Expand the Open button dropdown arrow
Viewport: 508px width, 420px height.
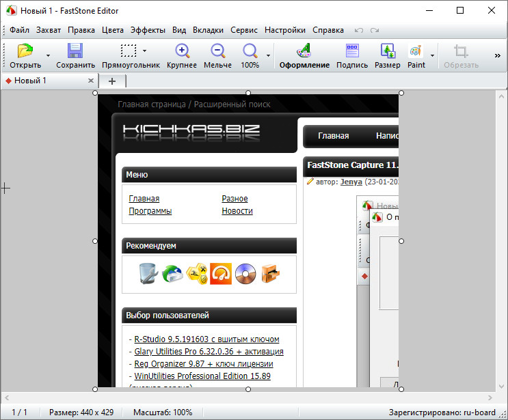click(x=48, y=55)
